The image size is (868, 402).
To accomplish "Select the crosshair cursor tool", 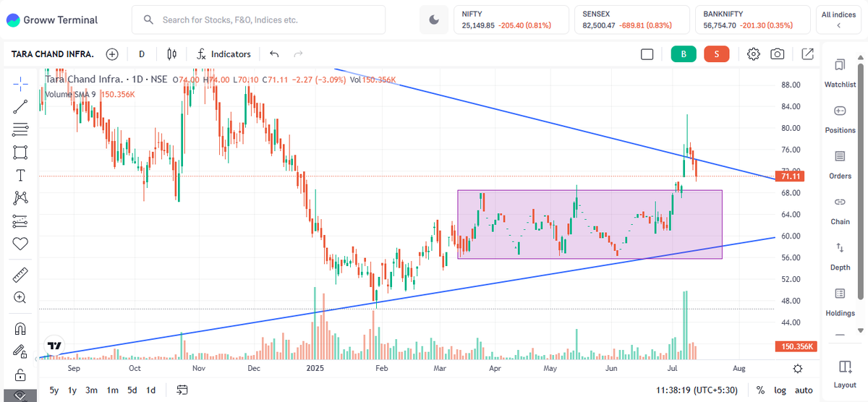I will pyautogui.click(x=20, y=83).
